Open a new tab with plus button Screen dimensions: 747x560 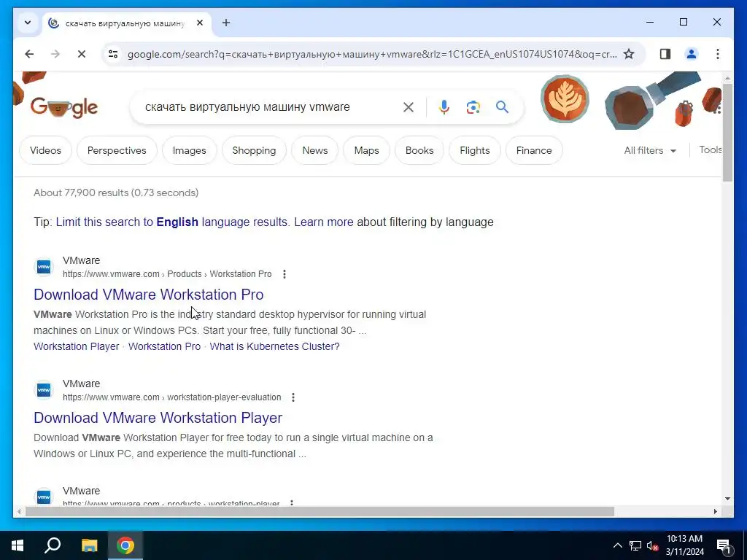pos(226,23)
